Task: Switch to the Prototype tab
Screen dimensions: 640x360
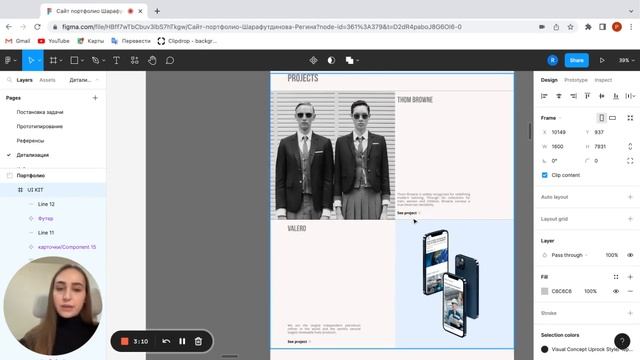Action: (x=576, y=80)
